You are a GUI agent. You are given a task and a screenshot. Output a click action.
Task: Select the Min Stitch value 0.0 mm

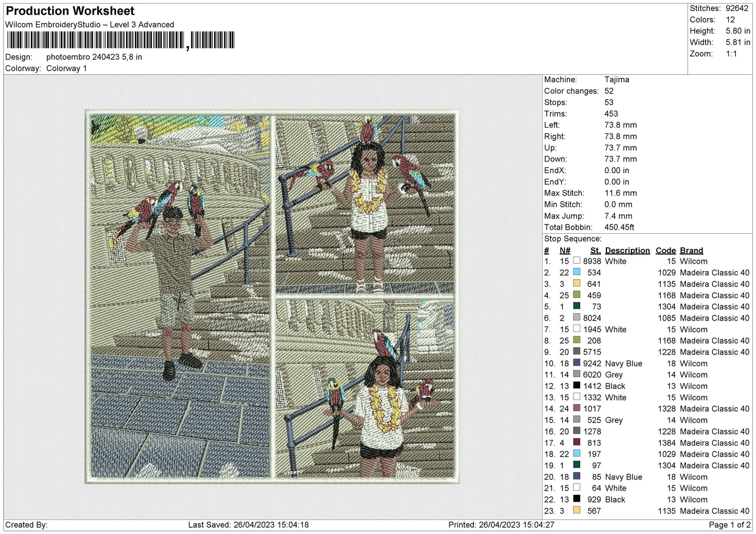(618, 204)
